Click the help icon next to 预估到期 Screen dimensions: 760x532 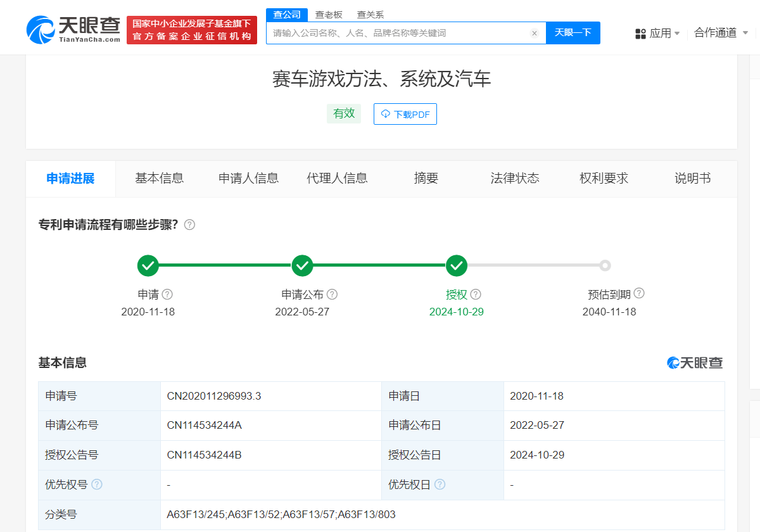point(639,293)
